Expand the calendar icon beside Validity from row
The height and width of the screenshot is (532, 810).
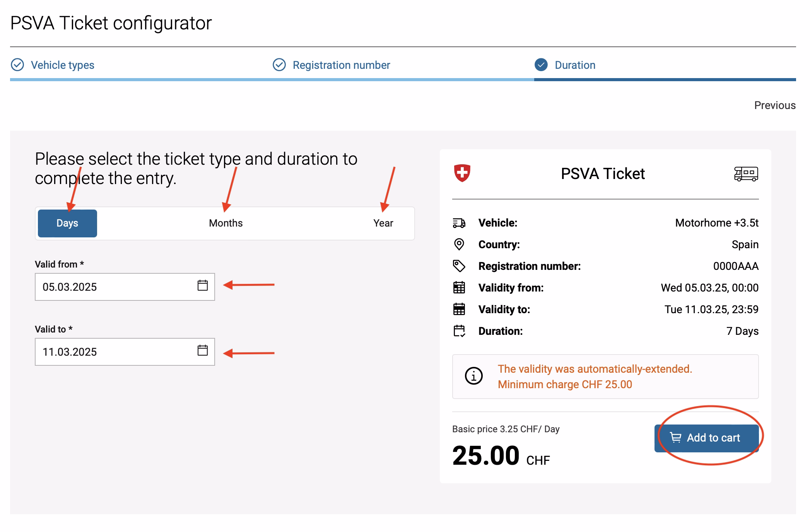(458, 288)
